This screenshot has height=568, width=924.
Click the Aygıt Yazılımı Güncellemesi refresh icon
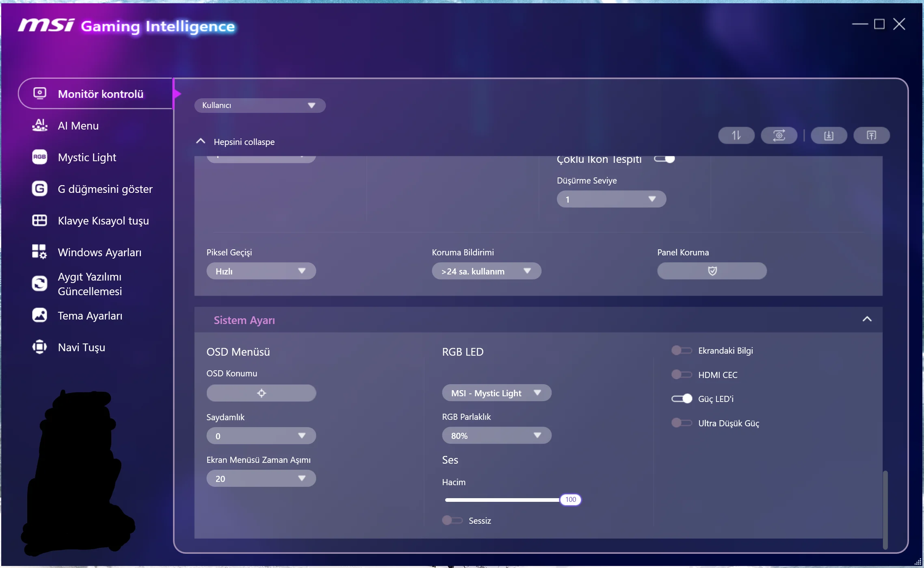click(x=39, y=283)
